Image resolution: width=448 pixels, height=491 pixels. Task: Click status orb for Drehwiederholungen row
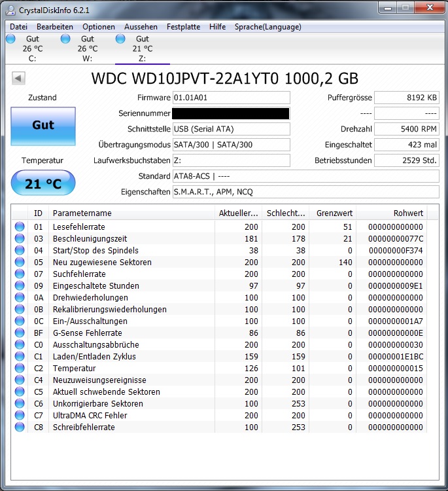(20, 297)
